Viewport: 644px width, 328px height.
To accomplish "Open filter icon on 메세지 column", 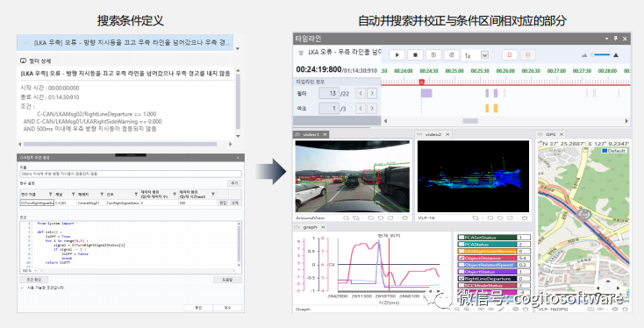I will click(102, 194).
